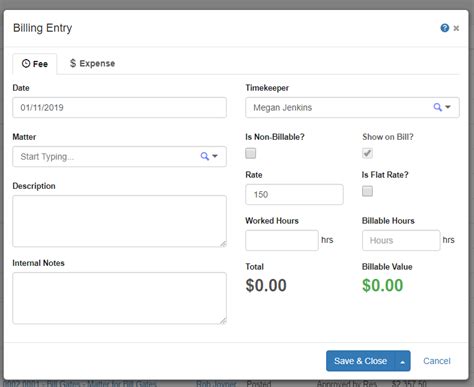This screenshot has height=387, width=474.
Task: Switch to the Fee tab
Action: 35,64
